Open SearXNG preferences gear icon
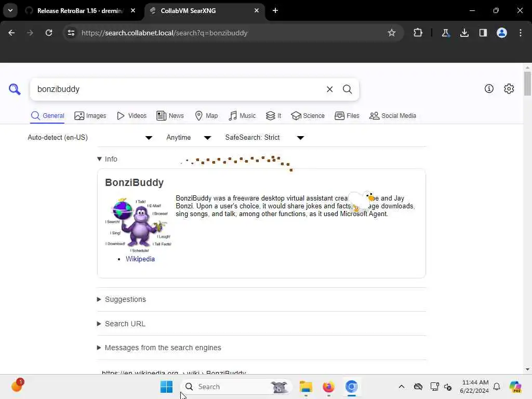 509,89
